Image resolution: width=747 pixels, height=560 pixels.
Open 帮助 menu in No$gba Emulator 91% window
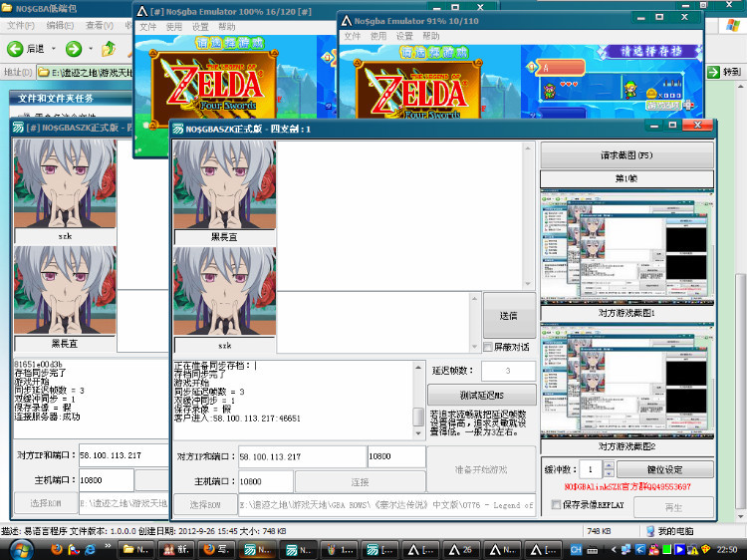(430, 36)
